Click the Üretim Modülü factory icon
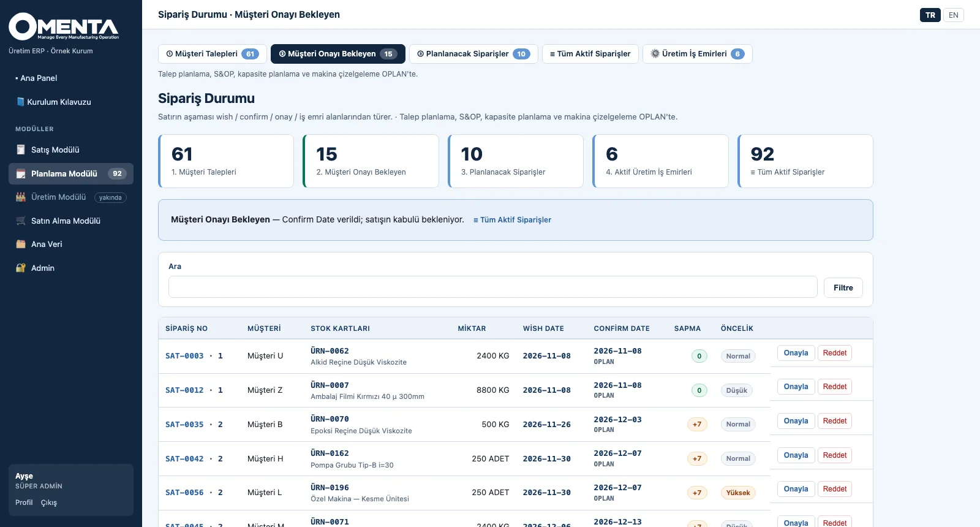The height and width of the screenshot is (527, 980). tap(21, 197)
